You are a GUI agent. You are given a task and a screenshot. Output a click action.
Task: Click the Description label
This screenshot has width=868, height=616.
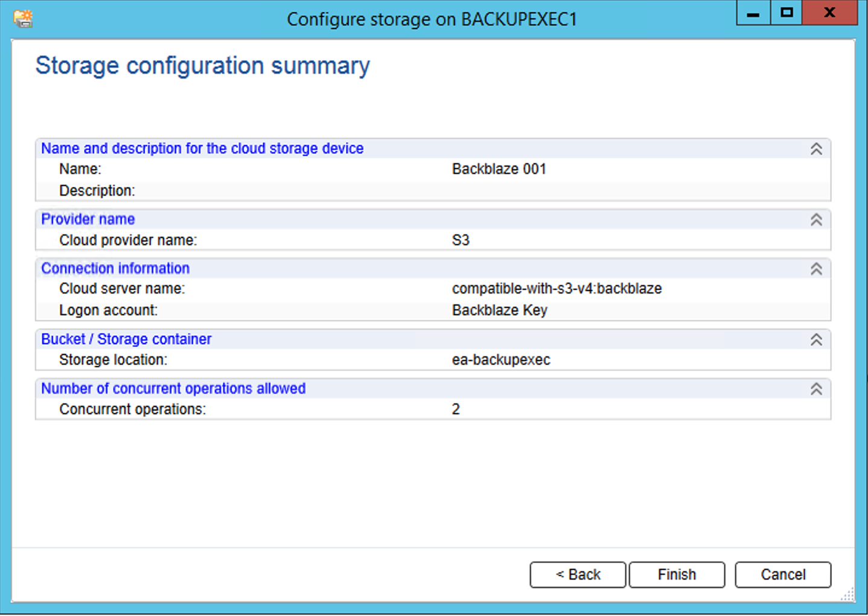tap(97, 191)
